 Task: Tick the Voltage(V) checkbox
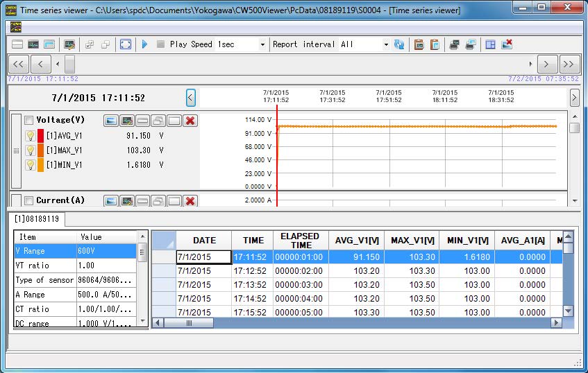pyautogui.click(x=28, y=120)
